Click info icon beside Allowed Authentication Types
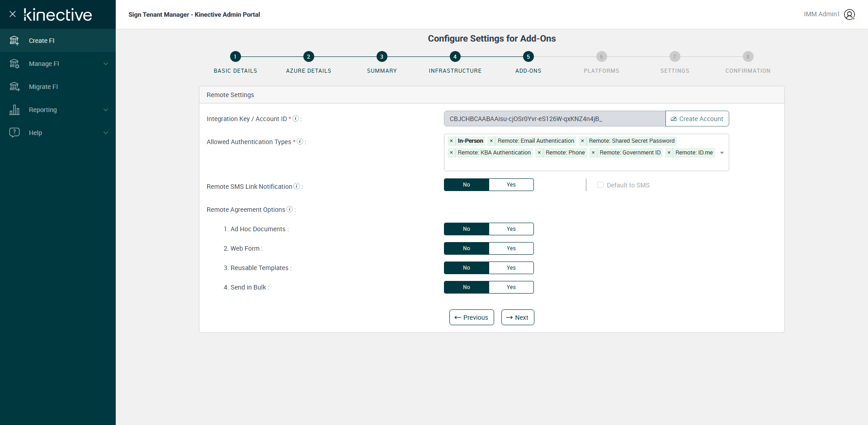The image size is (868, 425). (x=300, y=141)
